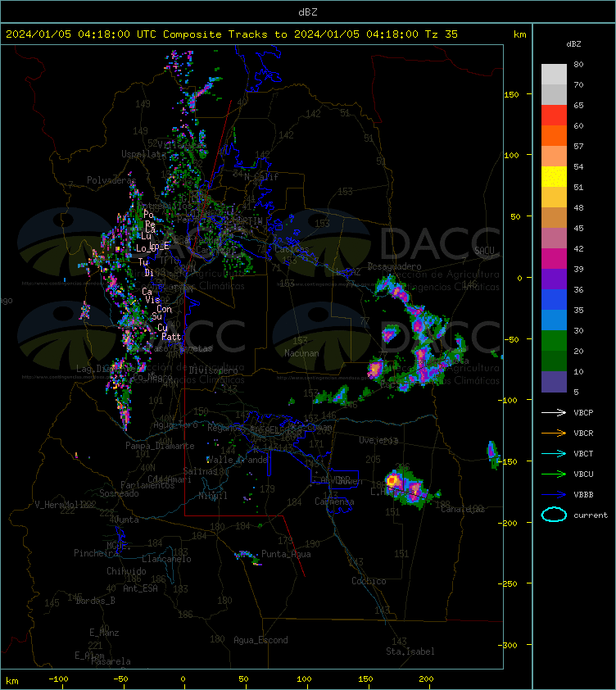
Task: Click the storm cell with yellow core near Canalejas
Action: [392, 480]
